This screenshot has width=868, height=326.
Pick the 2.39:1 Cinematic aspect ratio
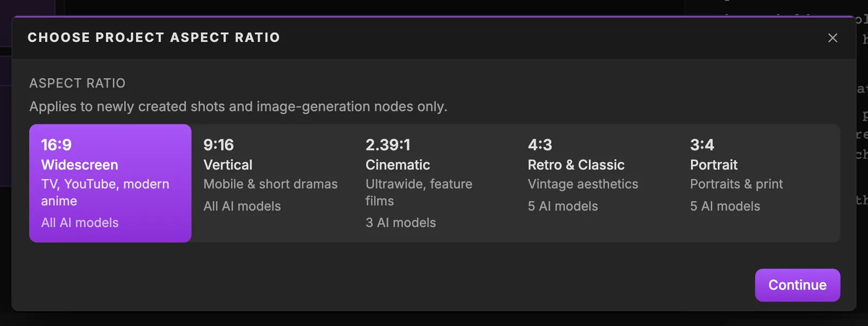coord(435,183)
